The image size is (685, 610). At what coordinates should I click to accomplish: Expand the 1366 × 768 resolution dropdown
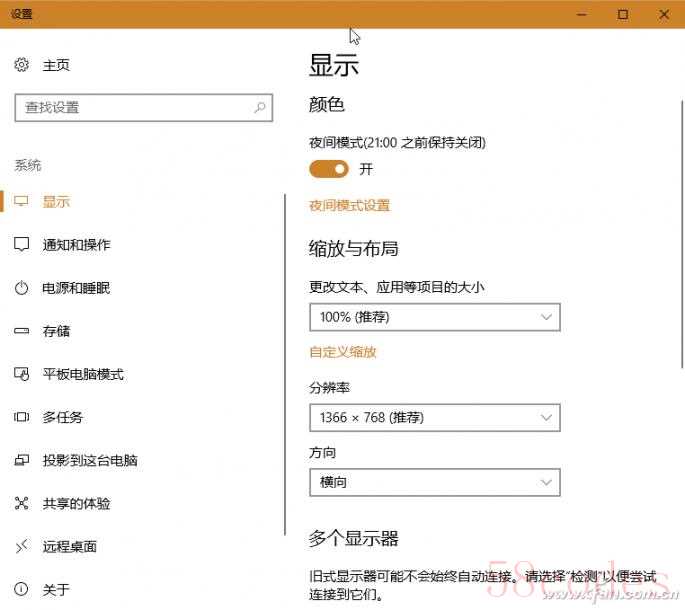coord(434,417)
